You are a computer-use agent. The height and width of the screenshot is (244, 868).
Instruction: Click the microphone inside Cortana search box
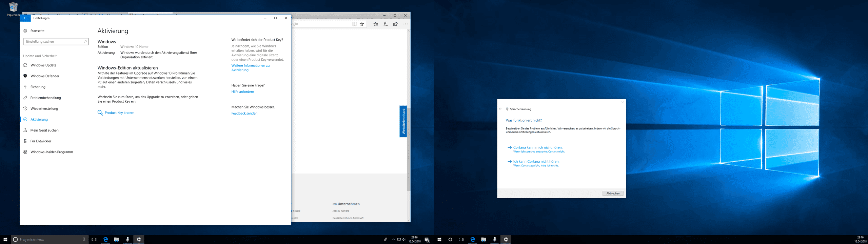(84, 239)
